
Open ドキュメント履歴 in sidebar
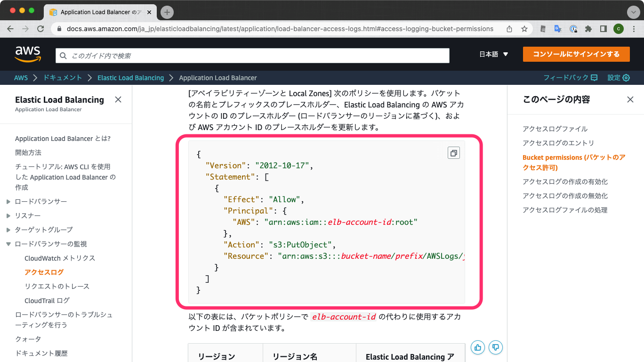click(41, 354)
